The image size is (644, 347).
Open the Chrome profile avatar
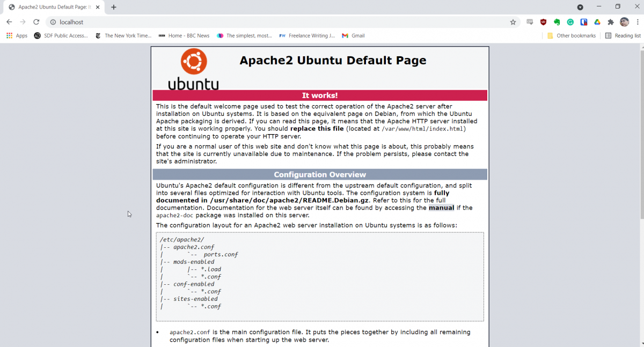pyautogui.click(x=624, y=22)
